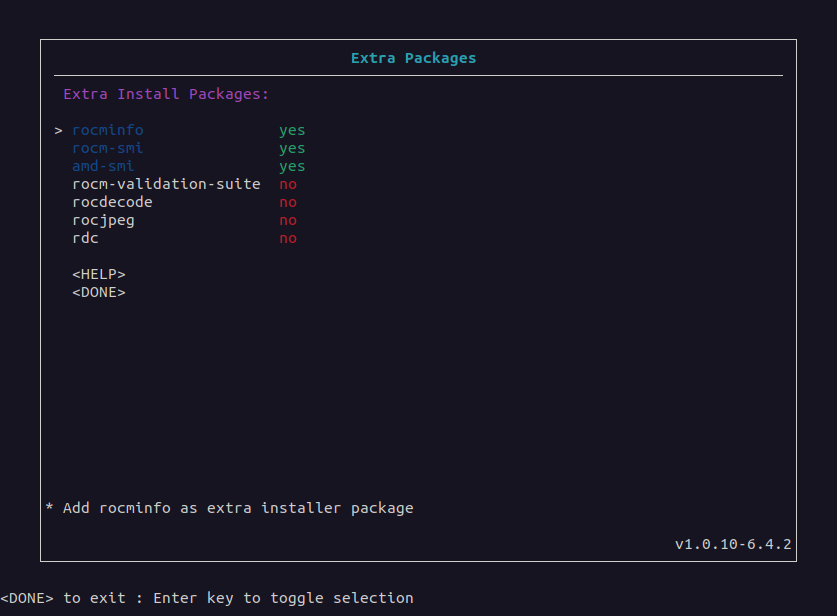This screenshot has width=837, height=616.
Task: Choose <DONE> to exit the menu
Action: pos(99,293)
